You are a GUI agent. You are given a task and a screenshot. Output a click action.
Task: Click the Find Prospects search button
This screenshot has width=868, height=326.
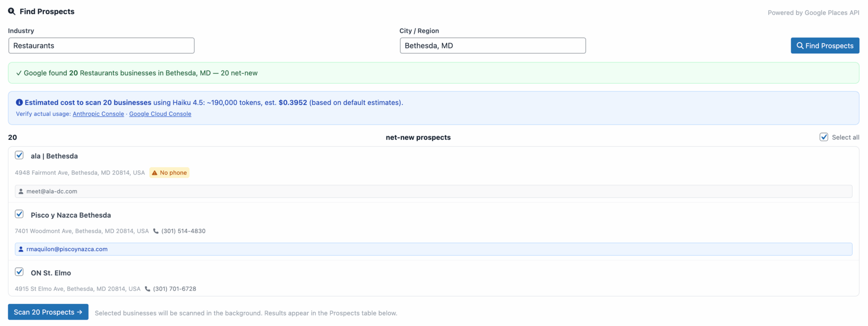click(x=825, y=46)
